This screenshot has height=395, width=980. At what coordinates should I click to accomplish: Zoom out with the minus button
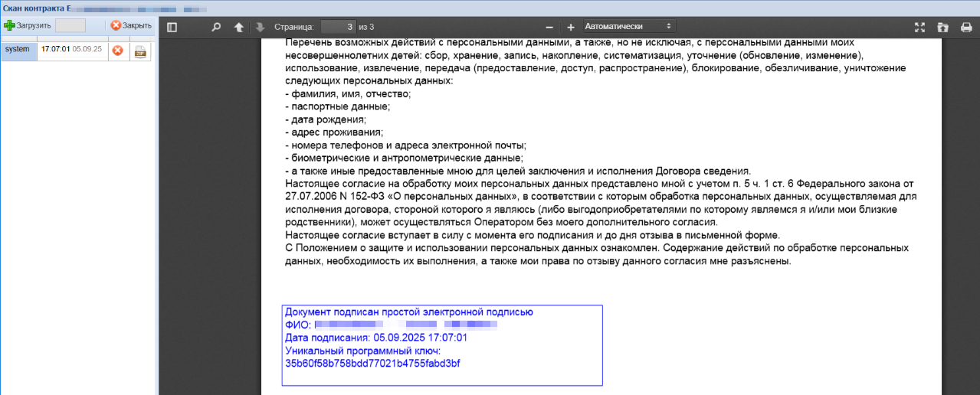(x=549, y=27)
